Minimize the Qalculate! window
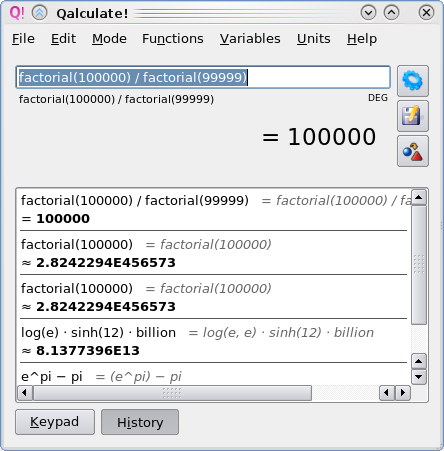Screen dimensions: 444x451 368,13
